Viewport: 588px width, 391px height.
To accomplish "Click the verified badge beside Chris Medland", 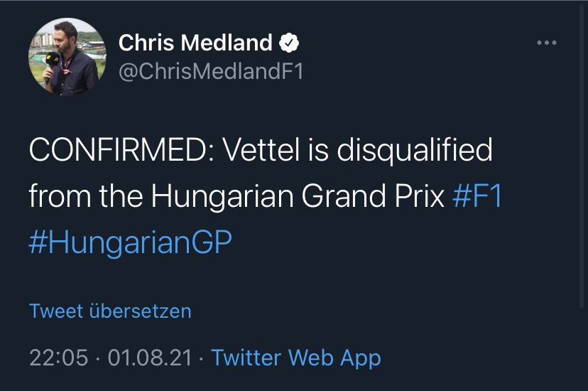I will tap(289, 43).
